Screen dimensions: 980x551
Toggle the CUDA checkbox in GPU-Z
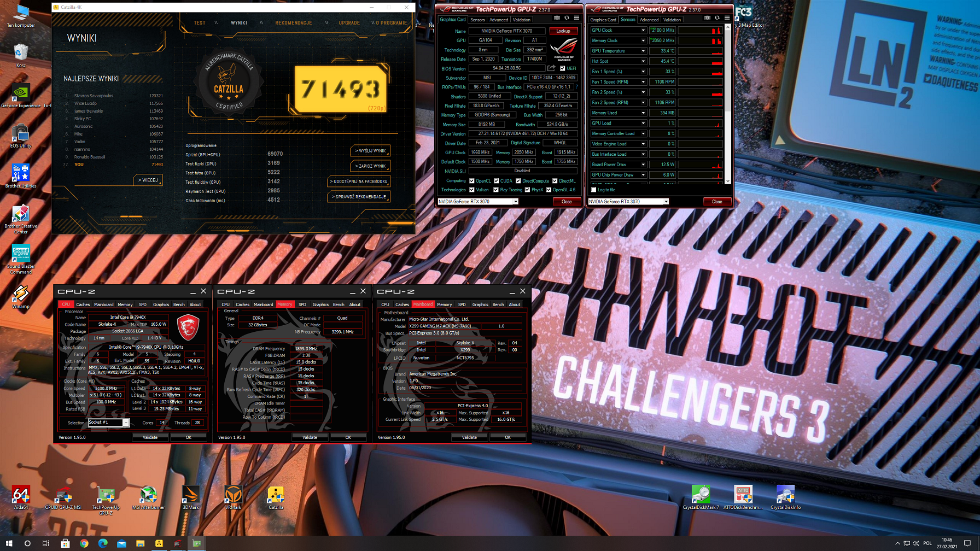(x=496, y=181)
